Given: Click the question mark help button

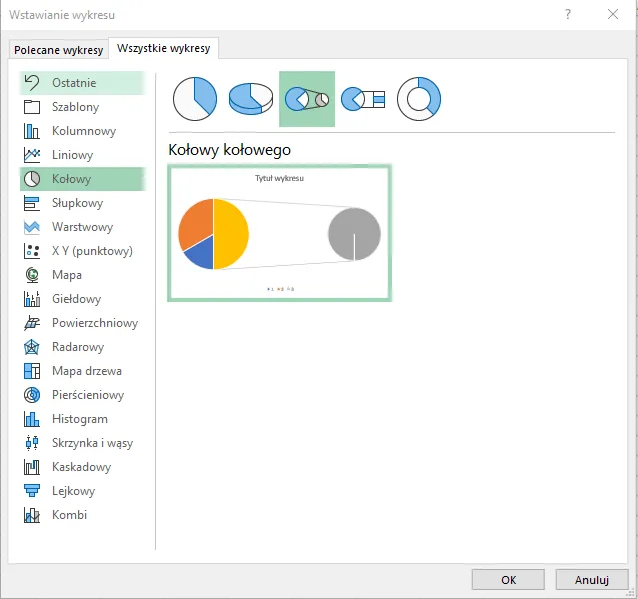Looking at the screenshot, I should (568, 14).
